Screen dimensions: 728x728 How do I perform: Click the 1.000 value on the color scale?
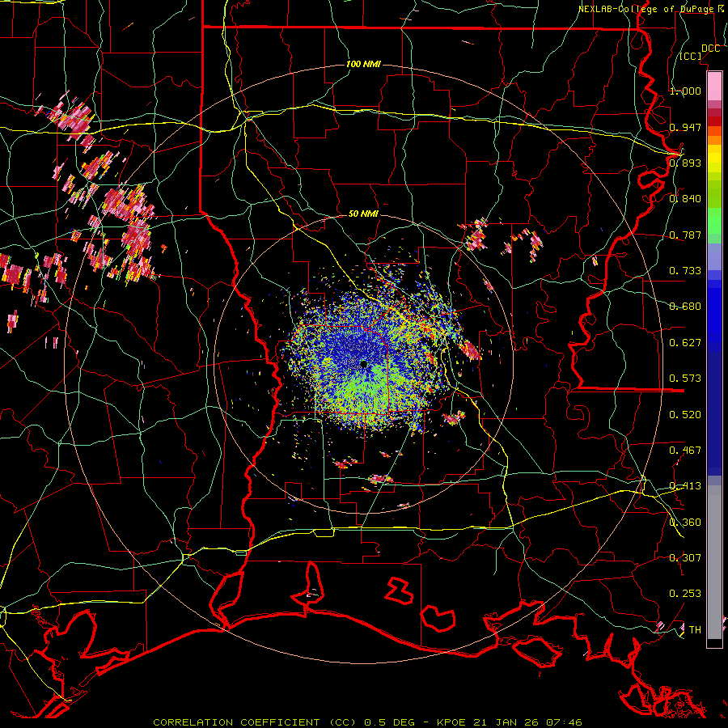(685, 91)
